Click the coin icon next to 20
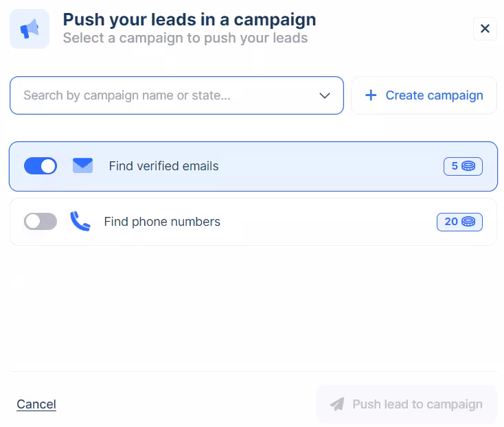Viewport: 504px width, 427px height. [x=468, y=222]
